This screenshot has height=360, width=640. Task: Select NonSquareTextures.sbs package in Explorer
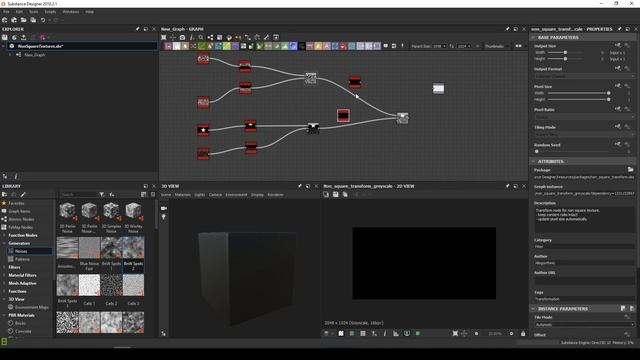click(40, 46)
